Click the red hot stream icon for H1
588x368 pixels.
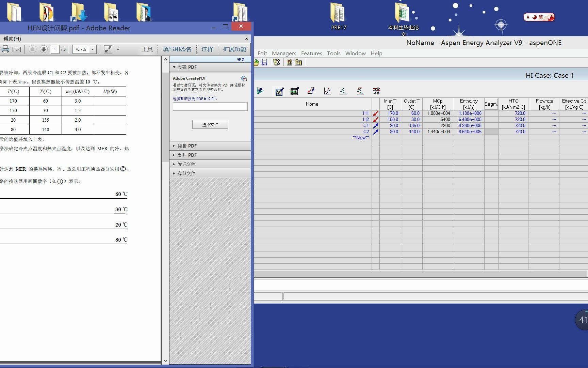pos(376,113)
